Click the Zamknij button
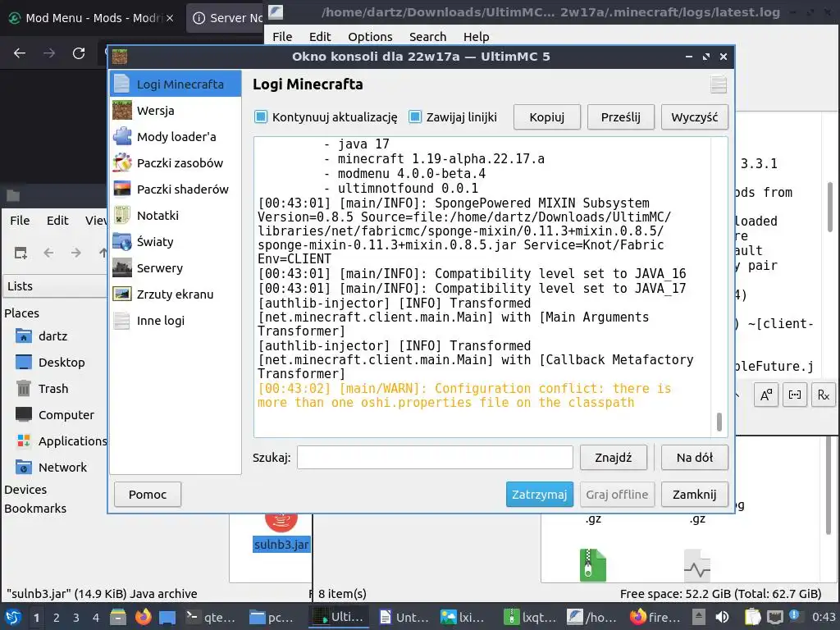Screen dimensions: 840x630 (694, 494)
